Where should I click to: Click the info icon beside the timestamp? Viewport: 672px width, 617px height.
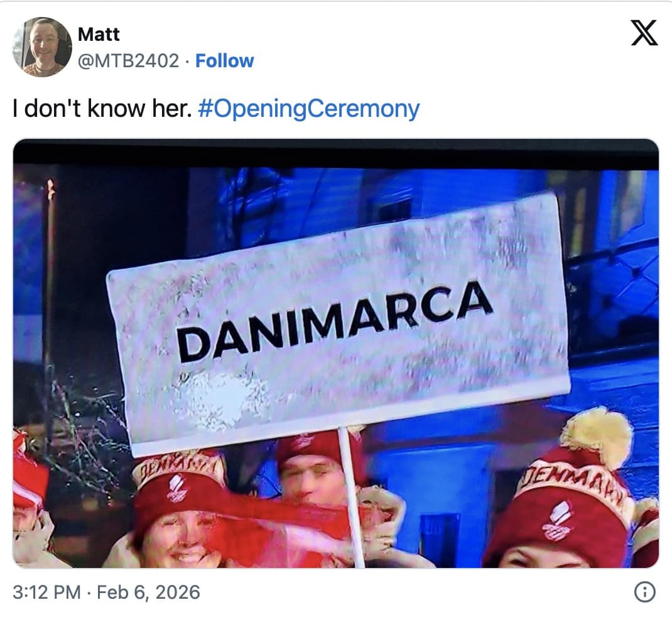click(644, 592)
